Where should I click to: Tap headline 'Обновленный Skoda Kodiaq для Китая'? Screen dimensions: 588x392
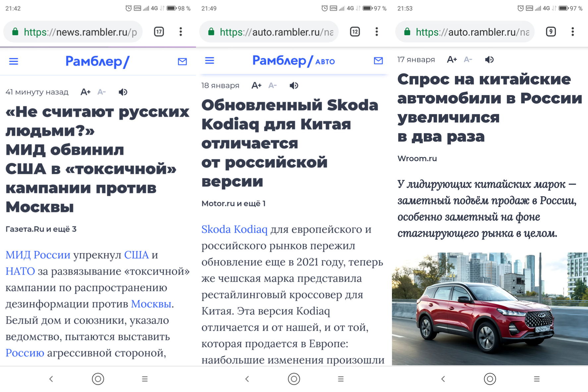tap(290, 115)
